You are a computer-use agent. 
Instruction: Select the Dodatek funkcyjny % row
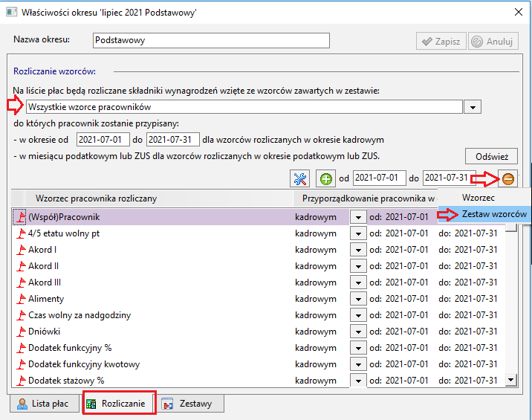pos(258,348)
